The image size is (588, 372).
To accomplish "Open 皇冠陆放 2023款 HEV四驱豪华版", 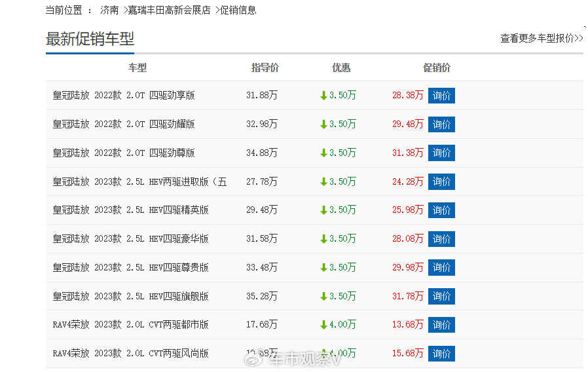I will (x=130, y=239).
